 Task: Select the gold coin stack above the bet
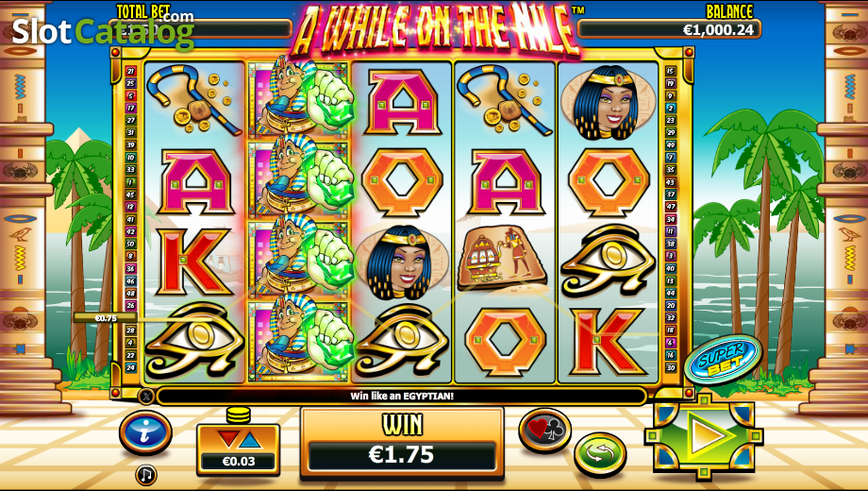click(x=239, y=415)
